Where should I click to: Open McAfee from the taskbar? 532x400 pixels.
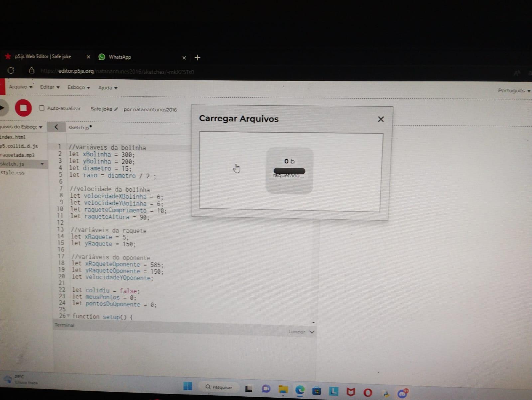[350, 392]
